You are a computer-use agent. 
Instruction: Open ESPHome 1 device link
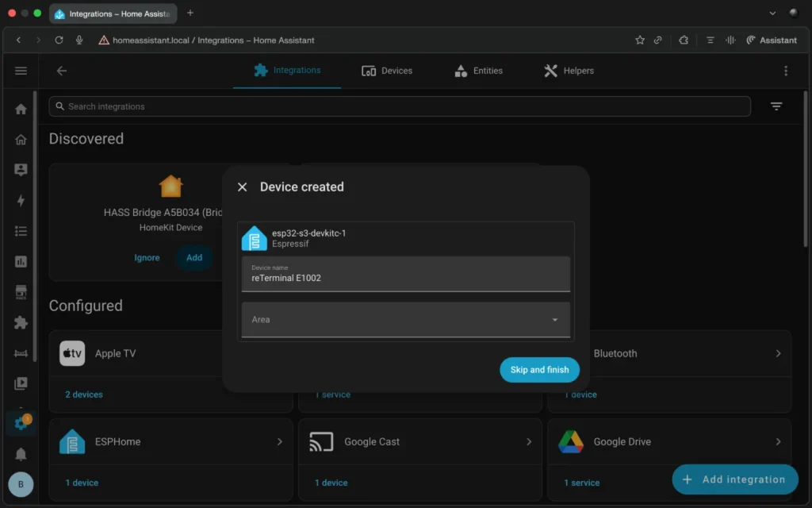click(x=82, y=483)
